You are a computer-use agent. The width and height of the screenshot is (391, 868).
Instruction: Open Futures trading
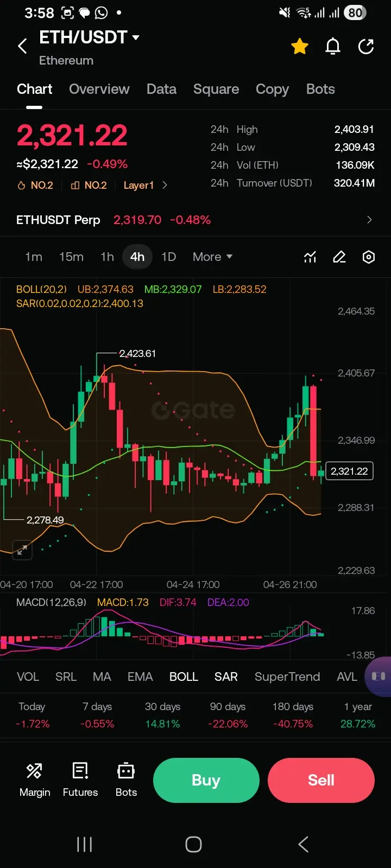(x=80, y=780)
